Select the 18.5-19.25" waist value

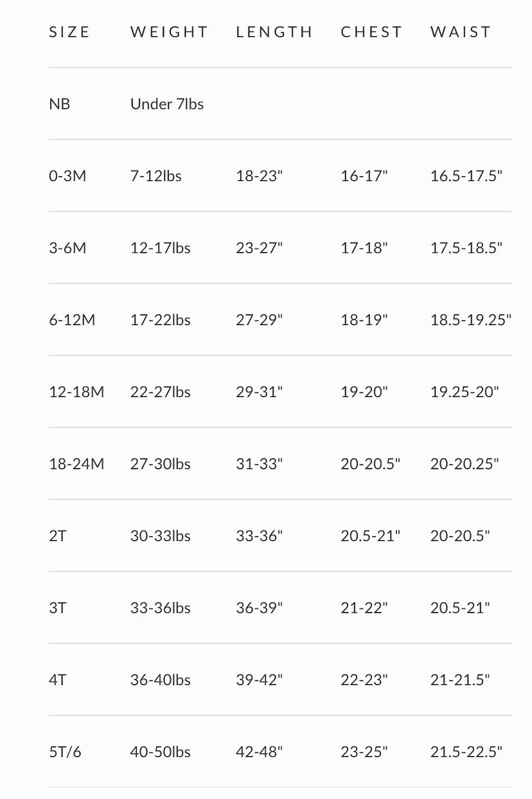point(471,320)
